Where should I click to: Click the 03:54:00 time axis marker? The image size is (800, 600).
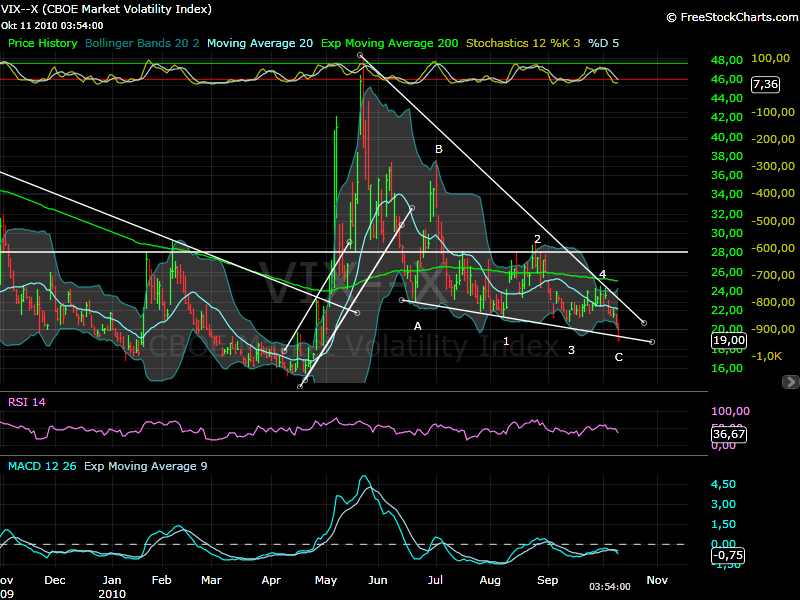click(610, 587)
